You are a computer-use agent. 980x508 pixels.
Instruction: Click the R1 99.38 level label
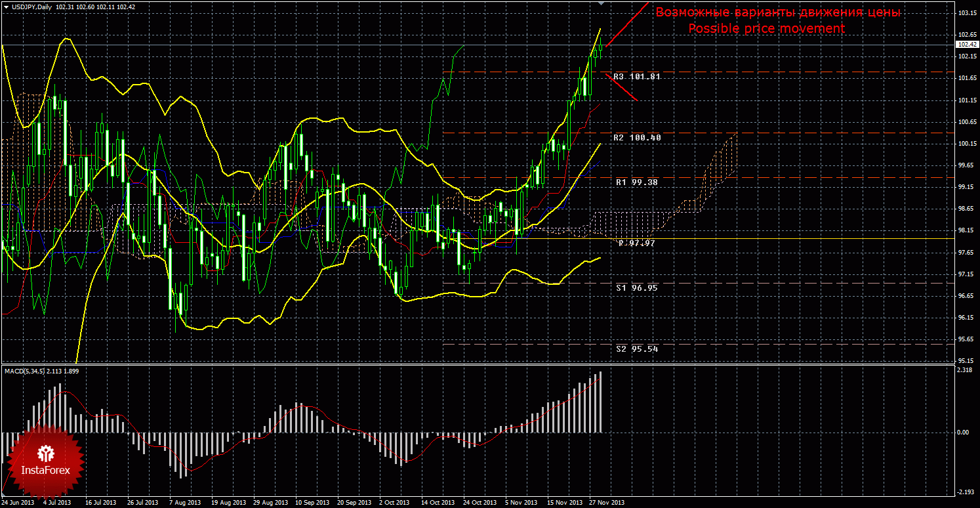[636, 182]
